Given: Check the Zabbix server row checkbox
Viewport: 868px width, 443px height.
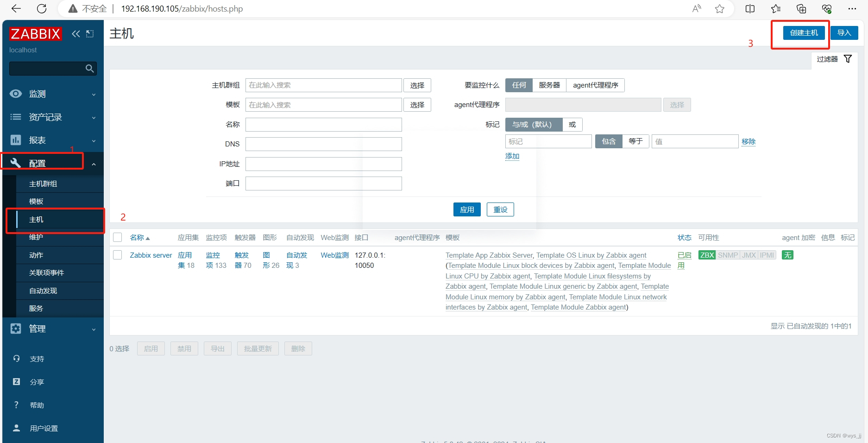Looking at the screenshot, I should (118, 255).
